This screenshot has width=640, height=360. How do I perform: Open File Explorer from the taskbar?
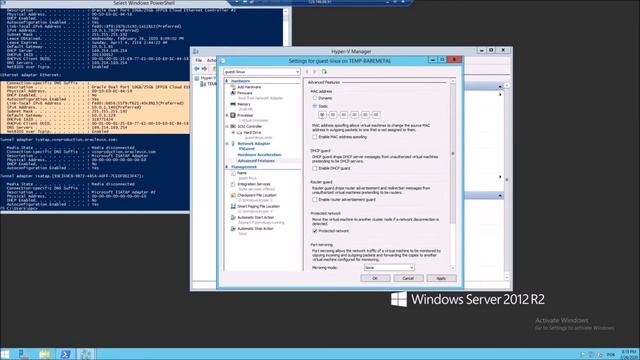(44, 354)
